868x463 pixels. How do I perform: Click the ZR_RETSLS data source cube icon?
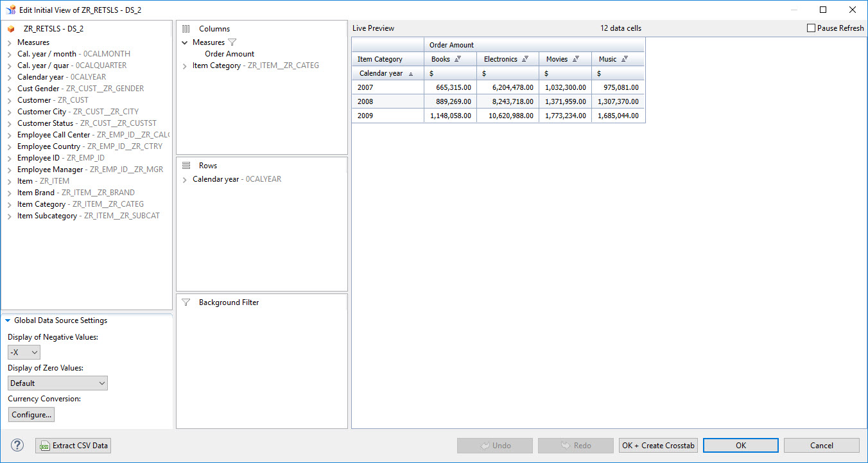coord(11,29)
